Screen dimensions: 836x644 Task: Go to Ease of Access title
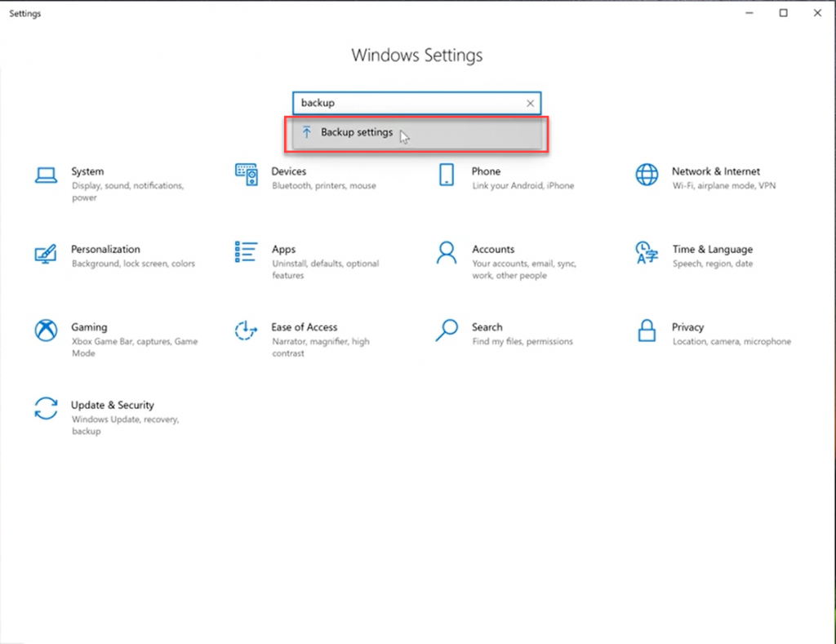coord(304,327)
